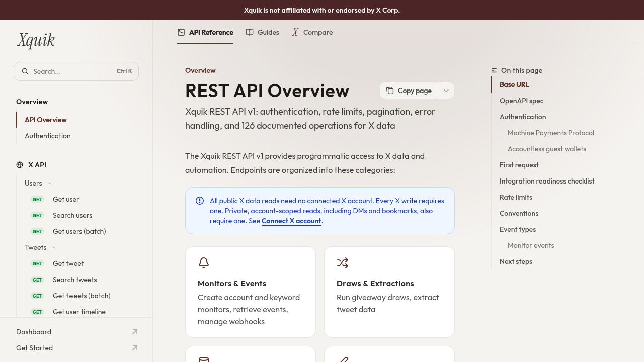Click the copy icon in Copy page
This screenshot has width=644, height=362.
pos(390,90)
